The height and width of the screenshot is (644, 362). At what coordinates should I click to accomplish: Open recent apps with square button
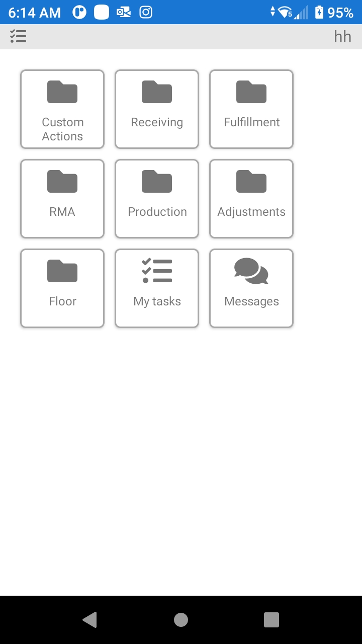click(271, 620)
